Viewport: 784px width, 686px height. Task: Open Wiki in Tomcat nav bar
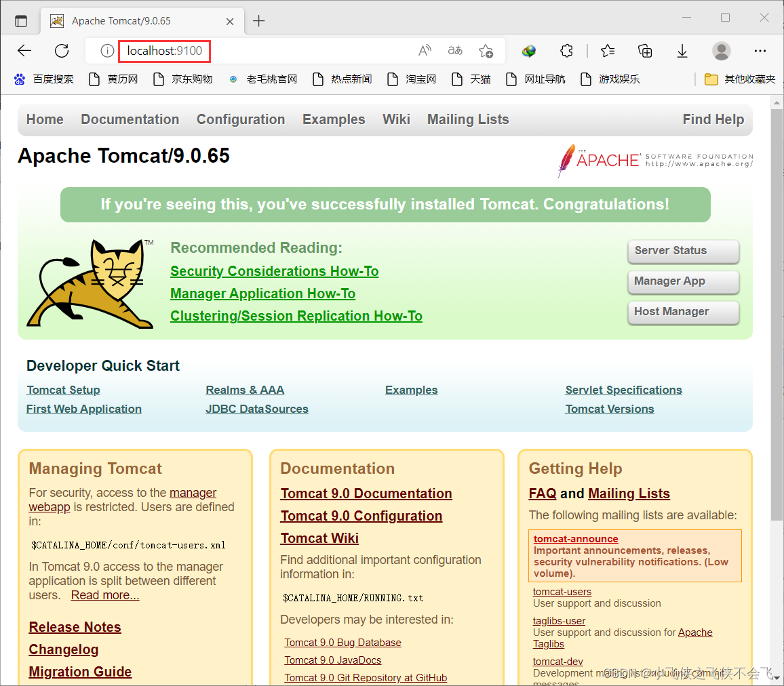pyautogui.click(x=396, y=119)
